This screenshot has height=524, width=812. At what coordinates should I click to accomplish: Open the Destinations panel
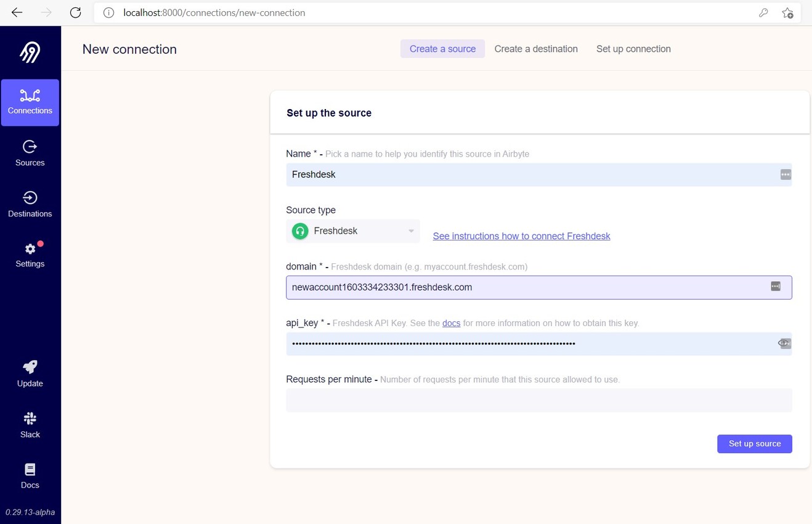coord(30,204)
